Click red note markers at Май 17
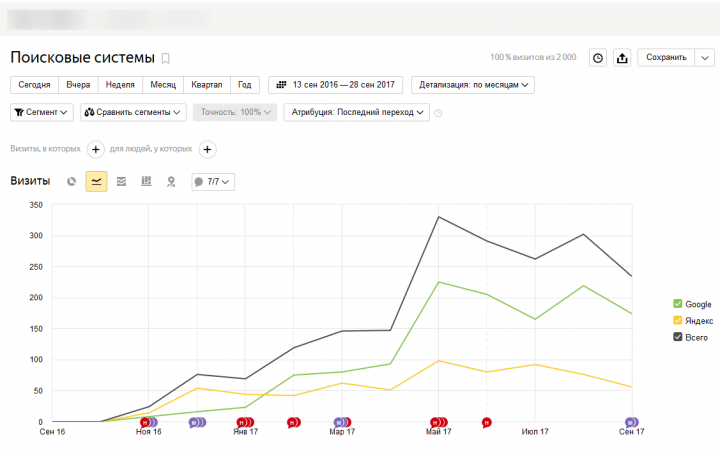720x451 pixels. (x=439, y=423)
